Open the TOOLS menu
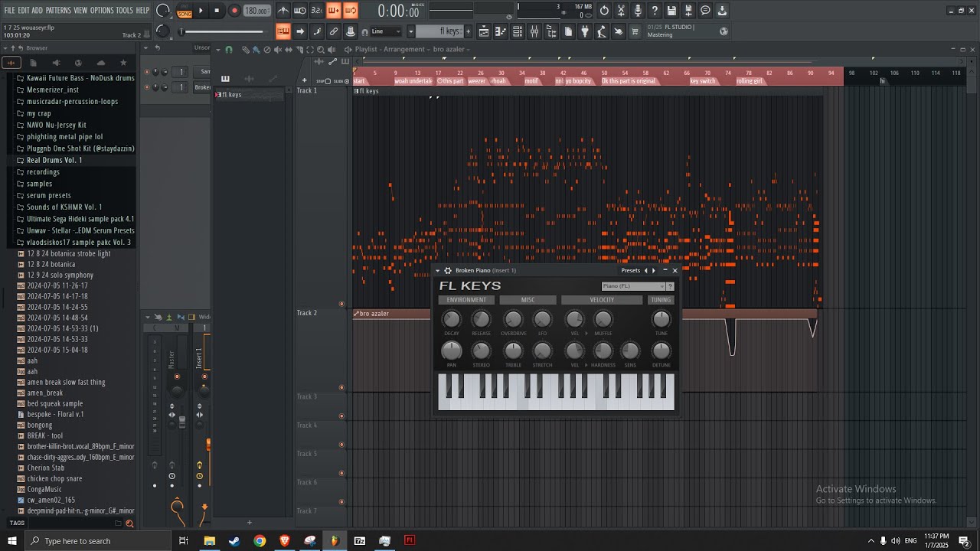 tap(124, 10)
